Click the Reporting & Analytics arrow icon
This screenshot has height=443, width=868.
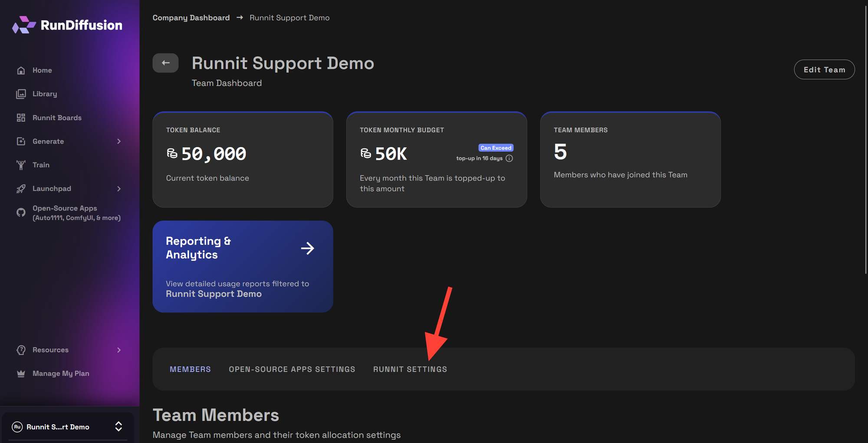308,248
